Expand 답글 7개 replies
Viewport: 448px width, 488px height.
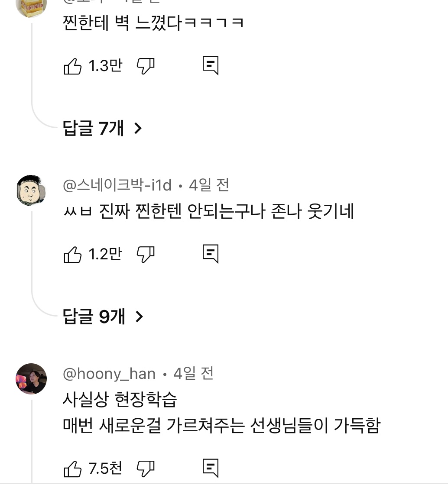pyautogui.click(x=102, y=128)
